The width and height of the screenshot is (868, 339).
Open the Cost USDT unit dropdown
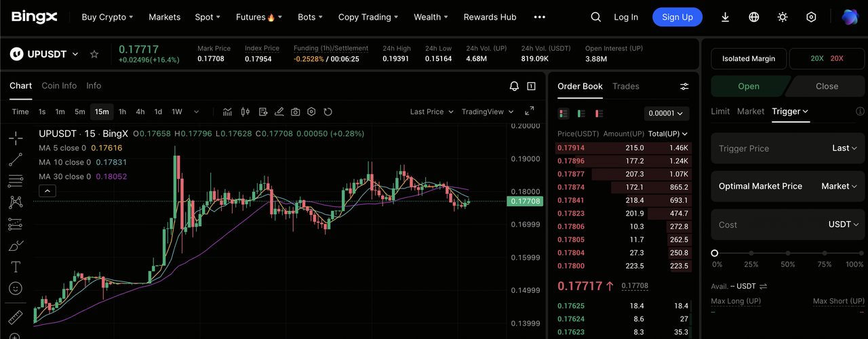pos(844,224)
